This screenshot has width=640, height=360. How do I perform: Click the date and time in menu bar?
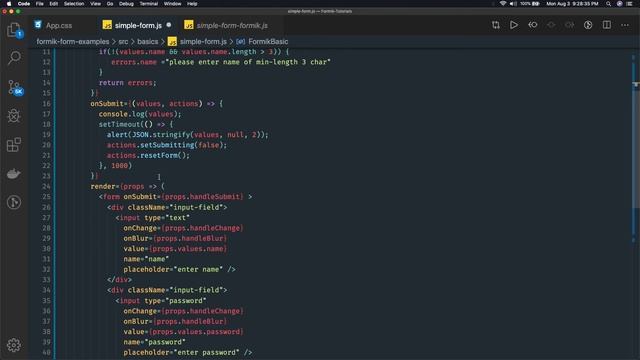coord(572,4)
